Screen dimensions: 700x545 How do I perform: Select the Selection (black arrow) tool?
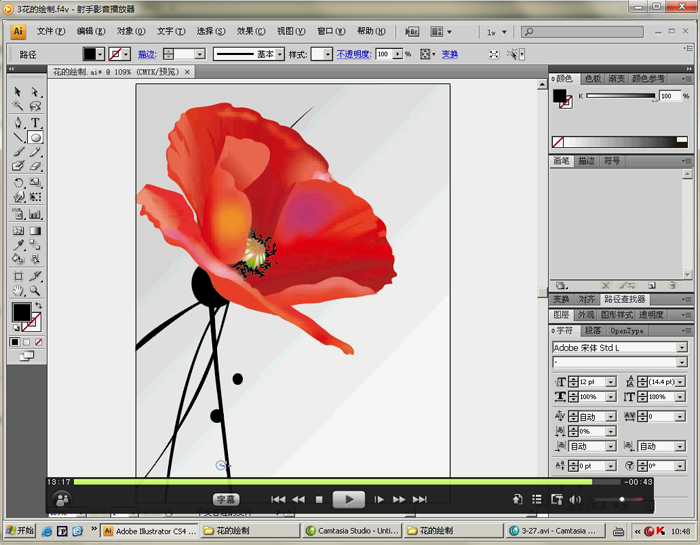point(17,92)
